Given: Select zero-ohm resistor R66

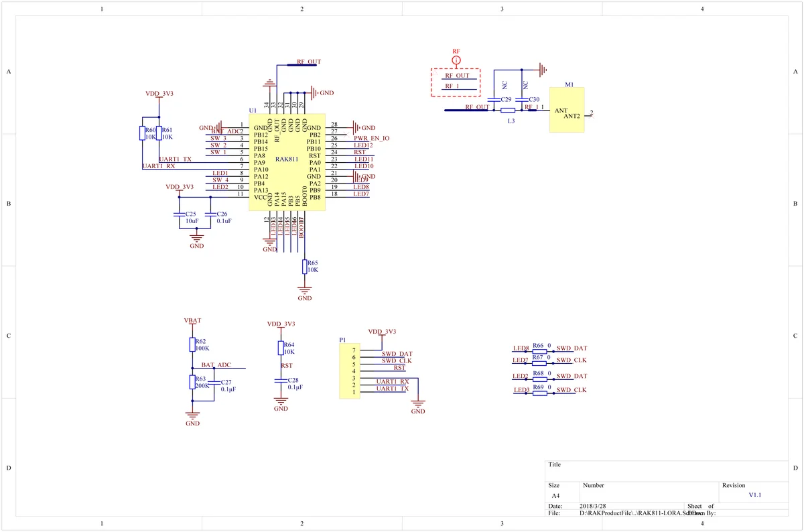Looking at the screenshot, I should (539, 351).
